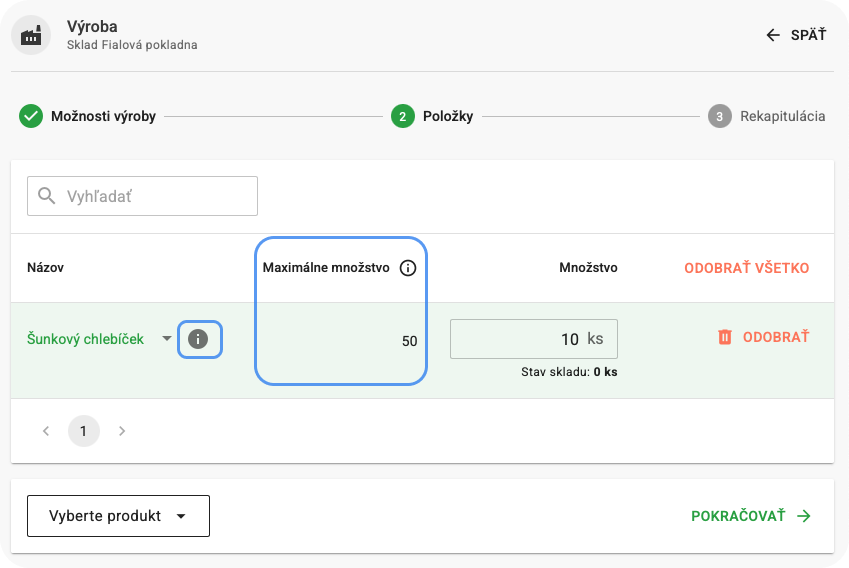Image resolution: width=849 pixels, height=568 pixels.
Task: Click the green checkmark step icon
Action: click(31, 116)
